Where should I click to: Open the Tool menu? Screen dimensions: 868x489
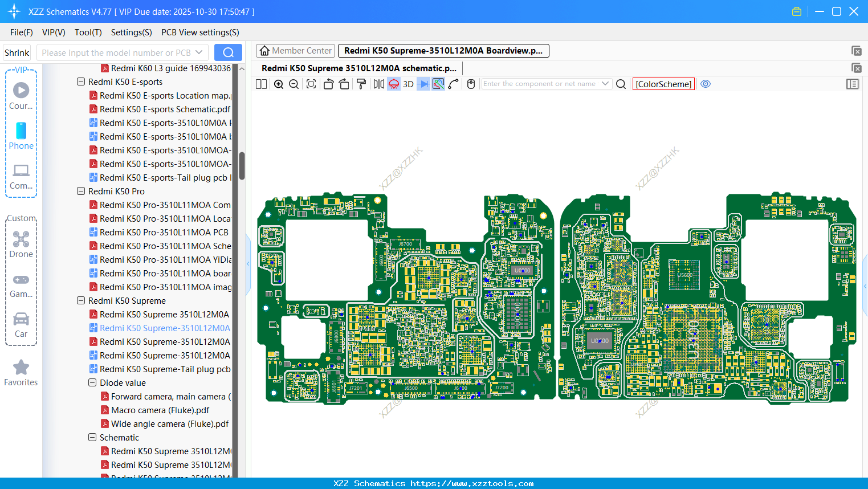pyautogui.click(x=88, y=32)
